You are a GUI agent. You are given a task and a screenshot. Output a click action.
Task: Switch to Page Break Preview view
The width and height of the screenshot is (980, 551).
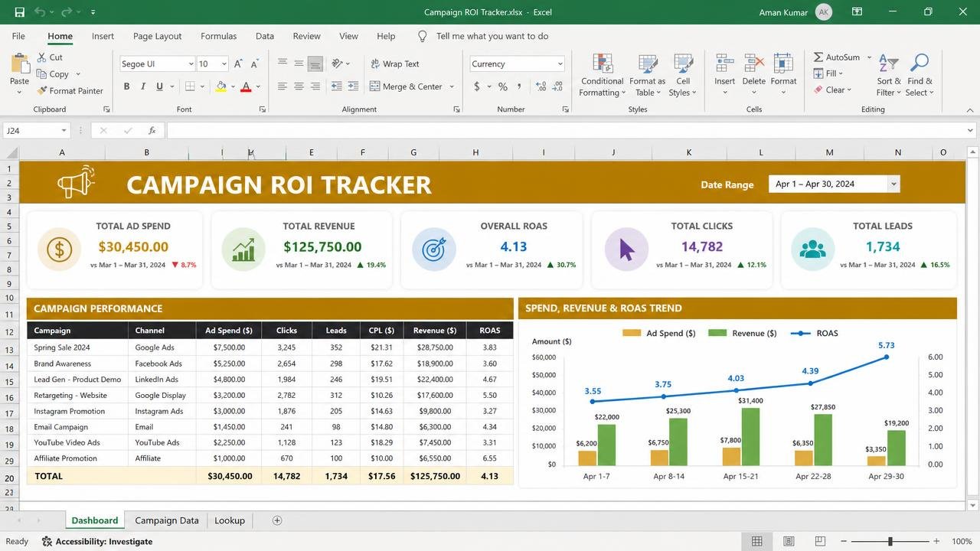click(821, 541)
